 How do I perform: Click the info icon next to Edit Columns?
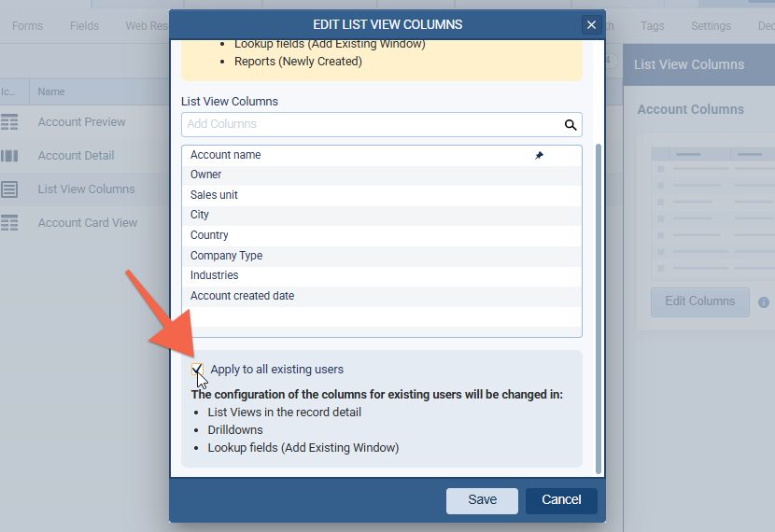point(763,302)
